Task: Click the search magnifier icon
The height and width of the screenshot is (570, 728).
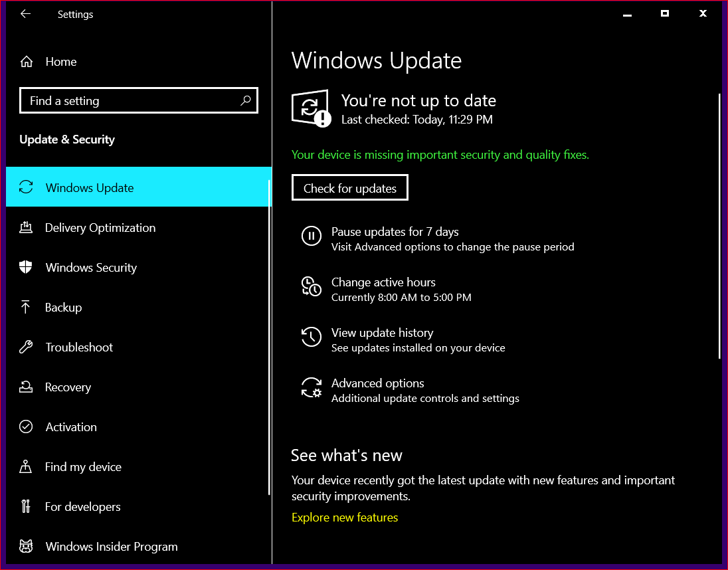Action: 246,100
